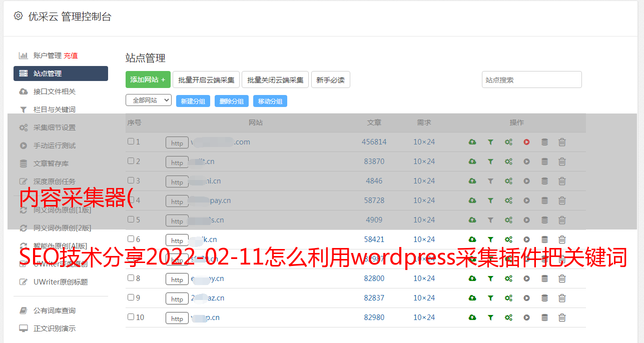The height and width of the screenshot is (343, 644).
Task: Click the red run icon in row 1
Action: [x=526, y=142]
